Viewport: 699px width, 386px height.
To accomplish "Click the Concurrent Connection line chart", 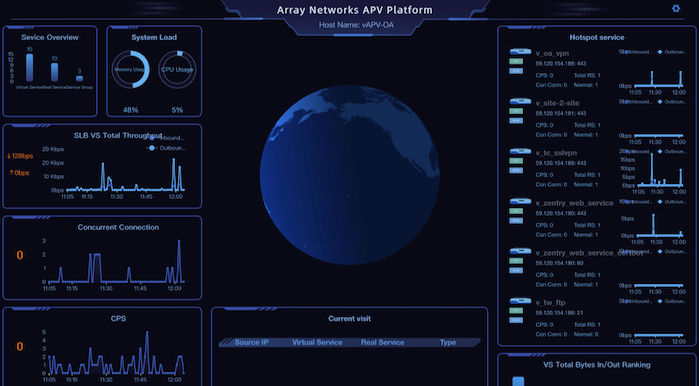I will [x=116, y=262].
